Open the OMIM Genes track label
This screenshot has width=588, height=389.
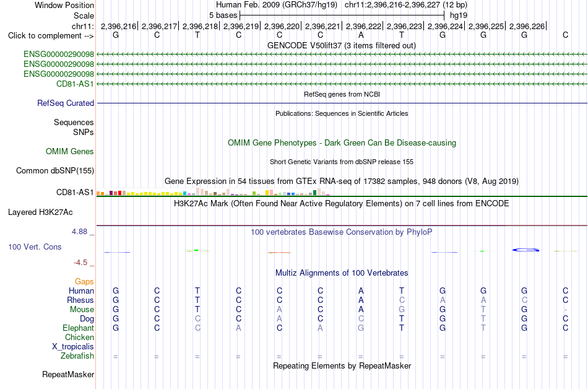70,151
